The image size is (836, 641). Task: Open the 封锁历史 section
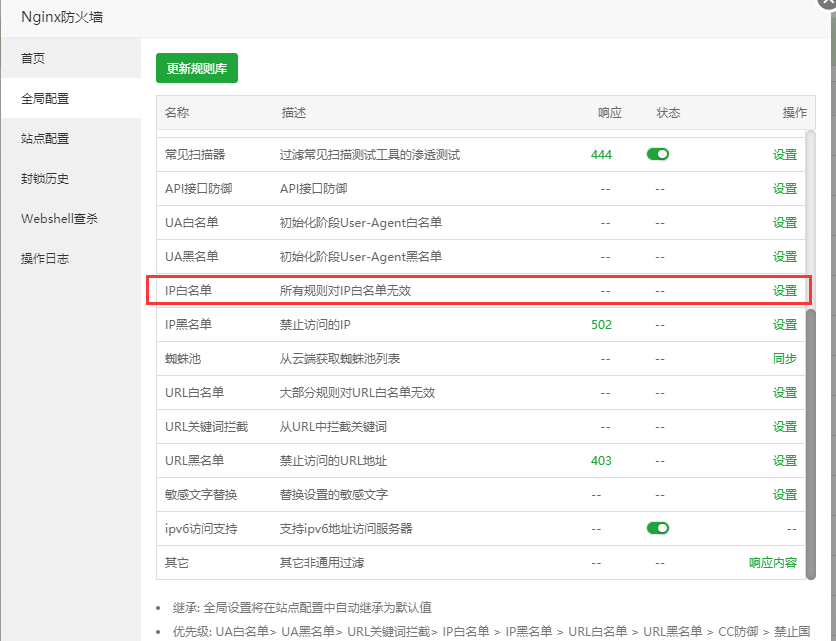45,178
